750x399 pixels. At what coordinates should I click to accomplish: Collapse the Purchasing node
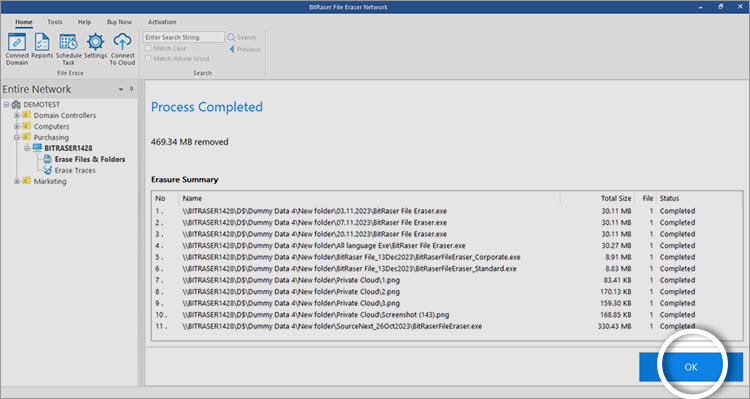click(17, 137)
